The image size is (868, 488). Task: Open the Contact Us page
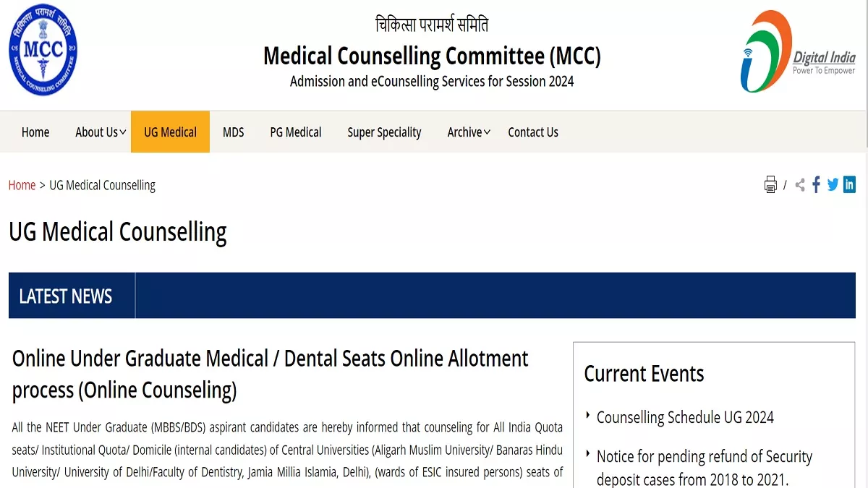click(533, 132)
